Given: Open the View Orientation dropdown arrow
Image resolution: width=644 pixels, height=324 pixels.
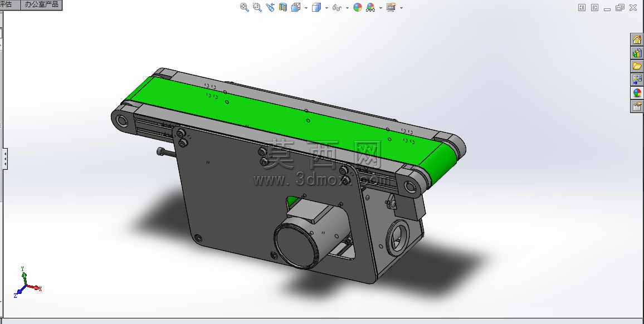Looking at the screenshot, I should 306,8.
